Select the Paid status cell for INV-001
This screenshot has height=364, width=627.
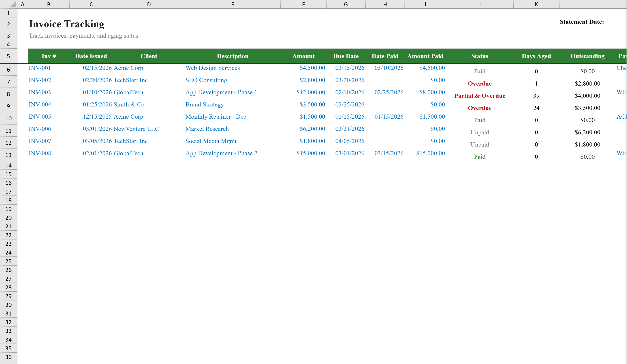point(479,71)
